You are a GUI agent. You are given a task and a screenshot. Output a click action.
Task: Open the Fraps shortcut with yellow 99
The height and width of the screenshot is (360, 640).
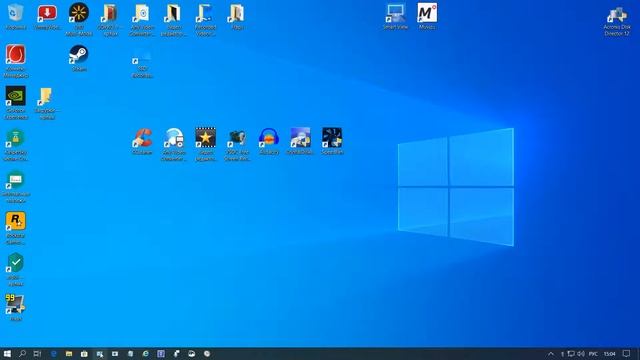point(16,304)
